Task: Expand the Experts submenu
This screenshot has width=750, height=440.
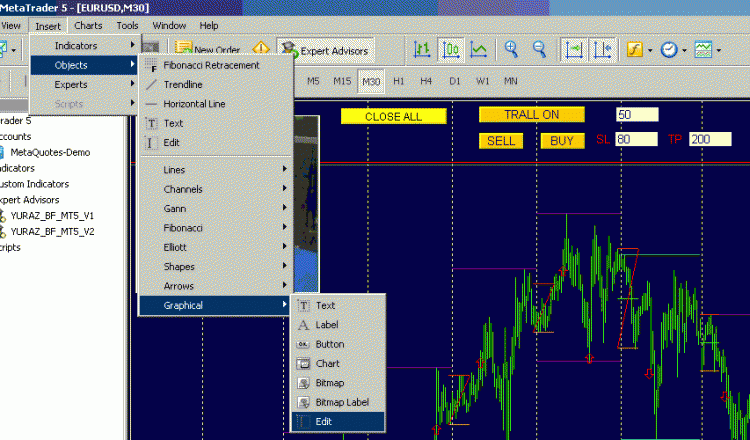Action: tap(84, 85)
